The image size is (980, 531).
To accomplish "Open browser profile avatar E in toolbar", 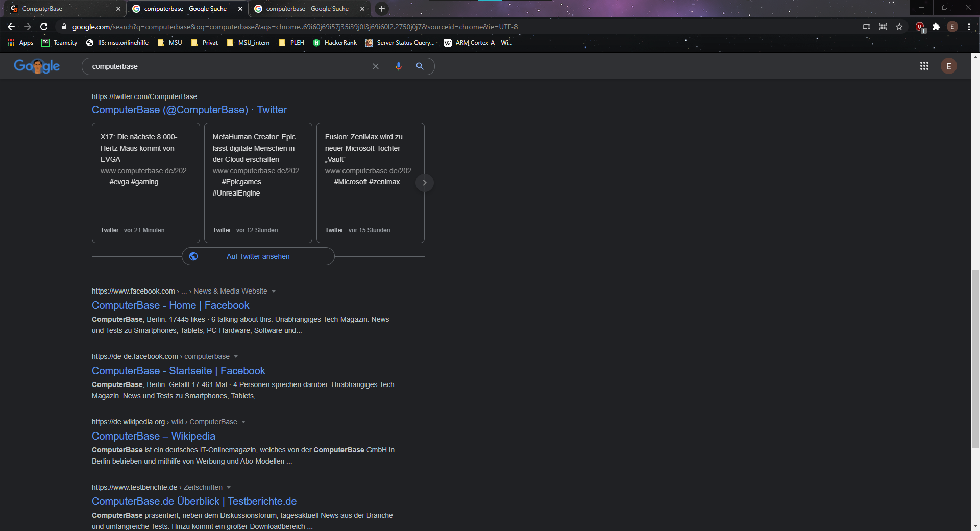I will coord(952,27).
